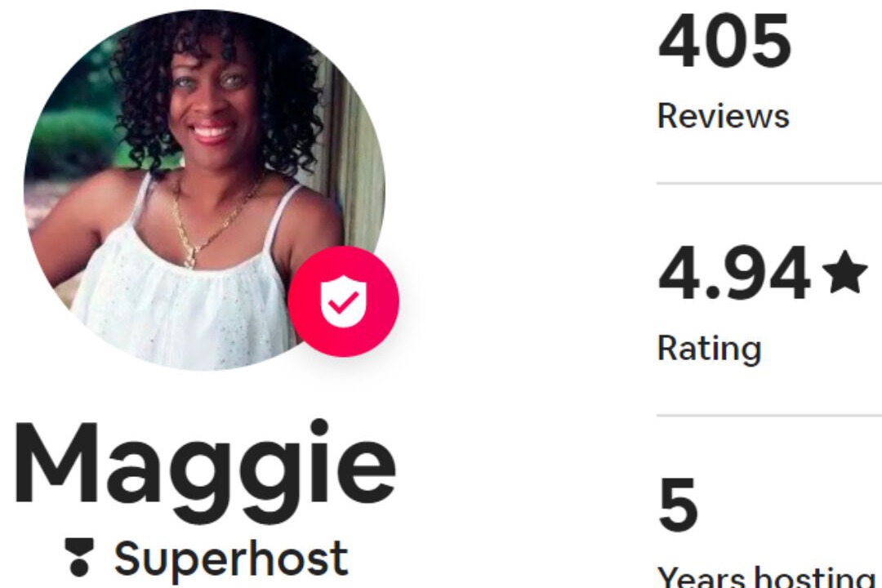Screen dimensions: 882x588
Task: Open Maggie's circular profile photo
Action: [x=204, y=189]
